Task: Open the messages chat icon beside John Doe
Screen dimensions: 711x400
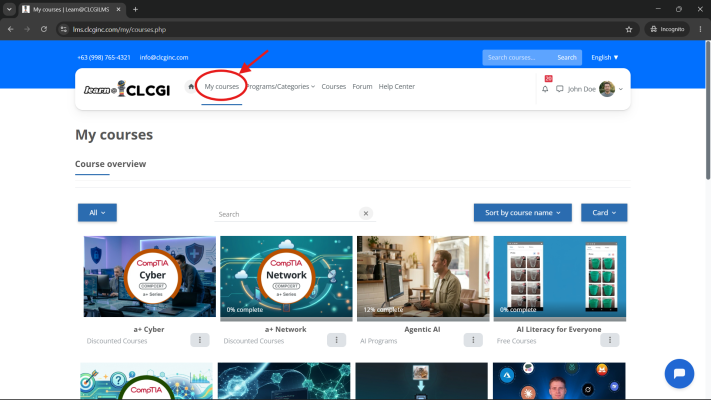Action: click(560, 89)
